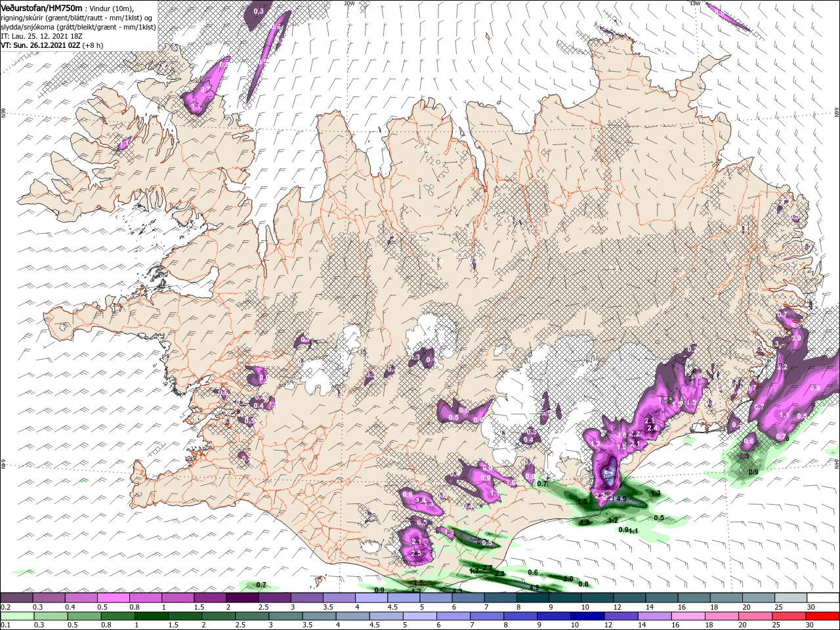
Task: Click the forecast issue time 'IT: Lau. 25. 12. 2021 18Z'
Action: tap(42, 36)
